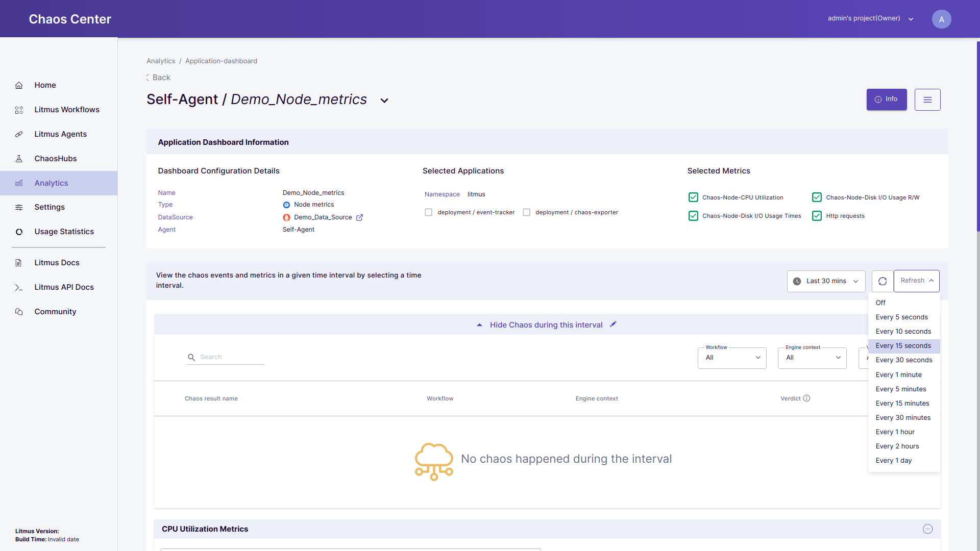
Task: Check the deployment / event-tracker checkbox
Action: click(429, 212)
